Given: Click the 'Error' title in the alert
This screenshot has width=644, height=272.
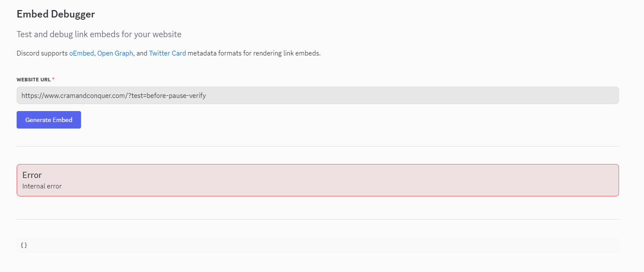Looking at the screenshot, I should point(32,175).
